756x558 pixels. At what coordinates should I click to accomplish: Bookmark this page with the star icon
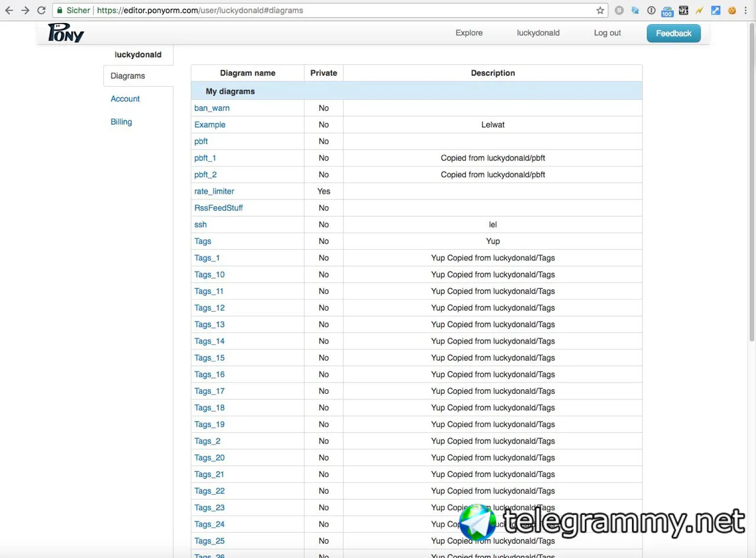point(600,10)
